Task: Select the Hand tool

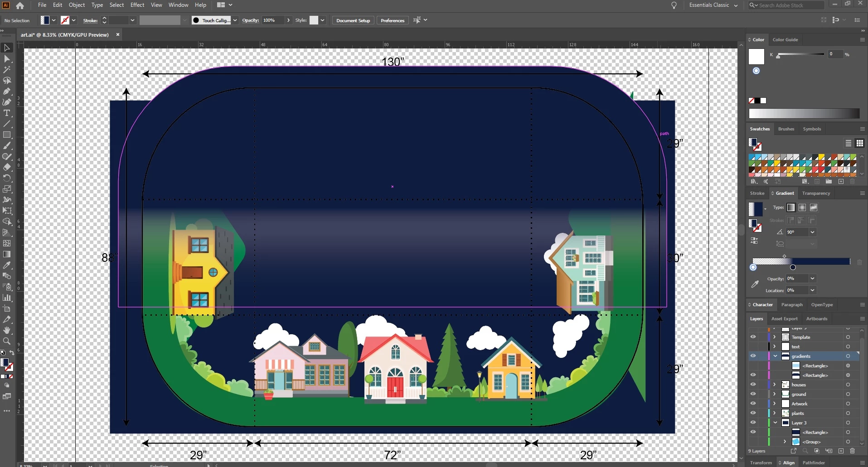Action: 7,330
